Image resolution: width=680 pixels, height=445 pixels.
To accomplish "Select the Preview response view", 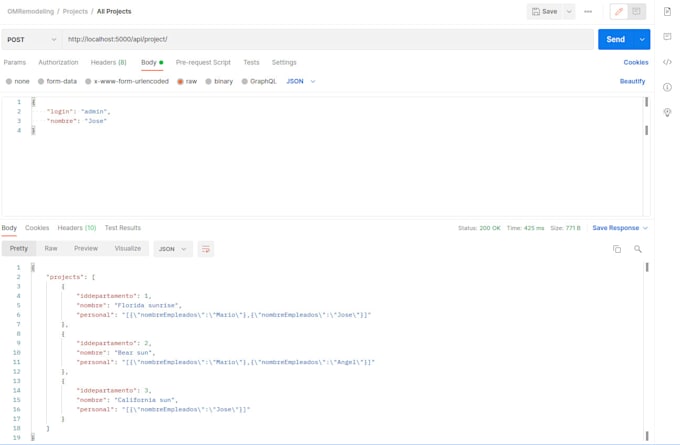I will (x=86, y=249).
